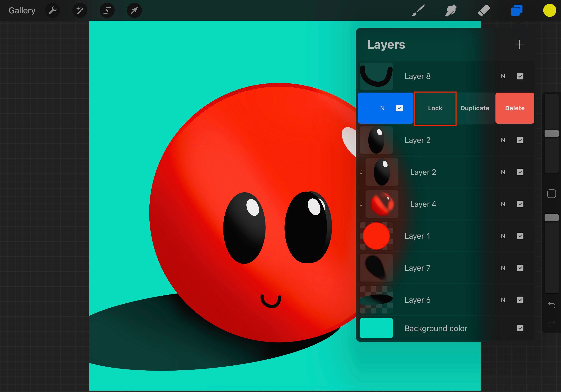Open the Selection tool

pos(107,10)
